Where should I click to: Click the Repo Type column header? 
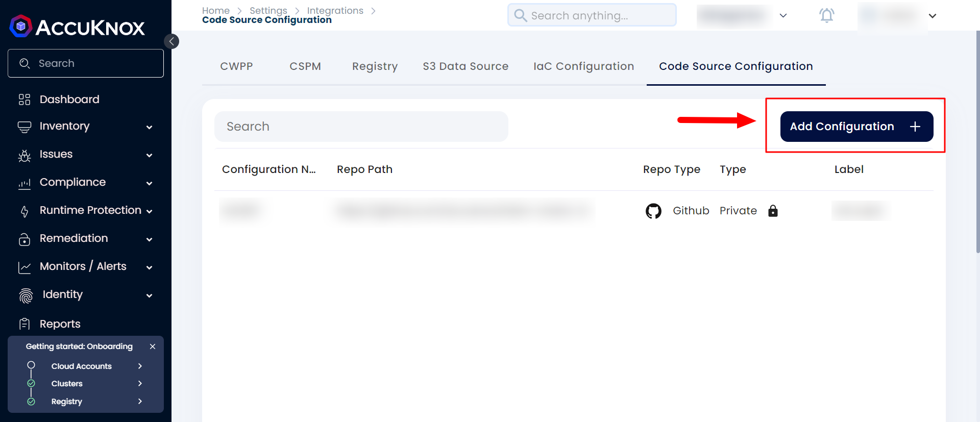coord(672,169)
